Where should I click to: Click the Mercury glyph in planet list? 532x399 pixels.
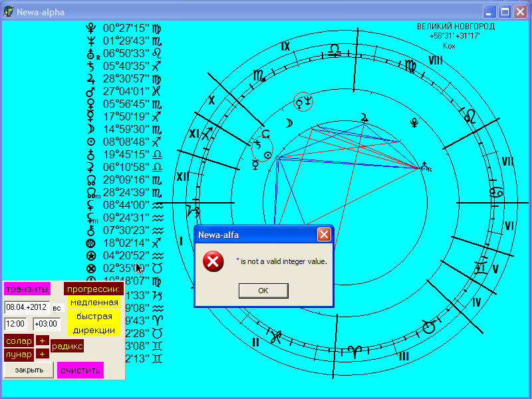click(91, 116)
